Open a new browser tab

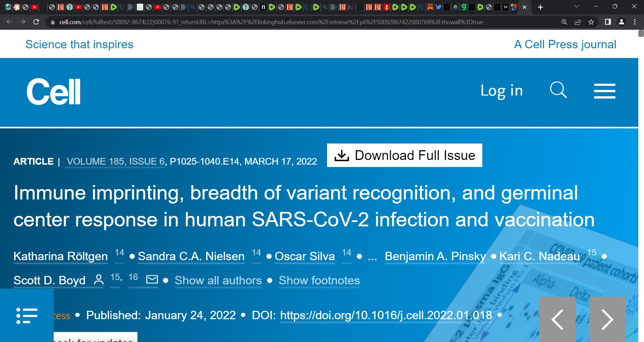540,7
